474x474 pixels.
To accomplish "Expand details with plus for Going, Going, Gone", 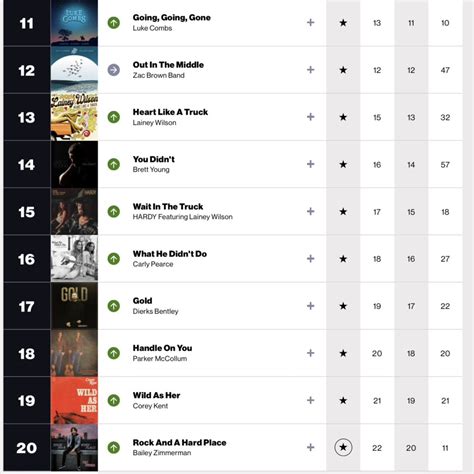I will [x=311, y=22].
